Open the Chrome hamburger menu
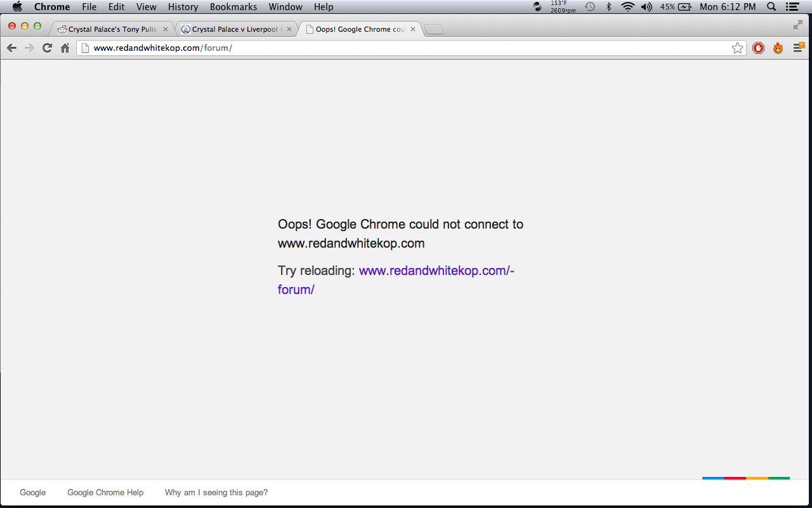The height and width of the screenshot is (508, 812). click(x=798, y=48)
